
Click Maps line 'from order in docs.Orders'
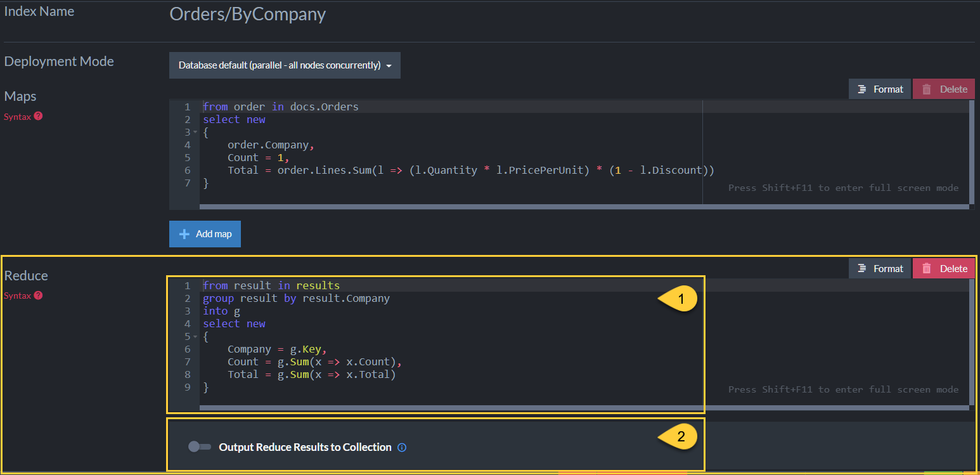[x=281, y=107]
